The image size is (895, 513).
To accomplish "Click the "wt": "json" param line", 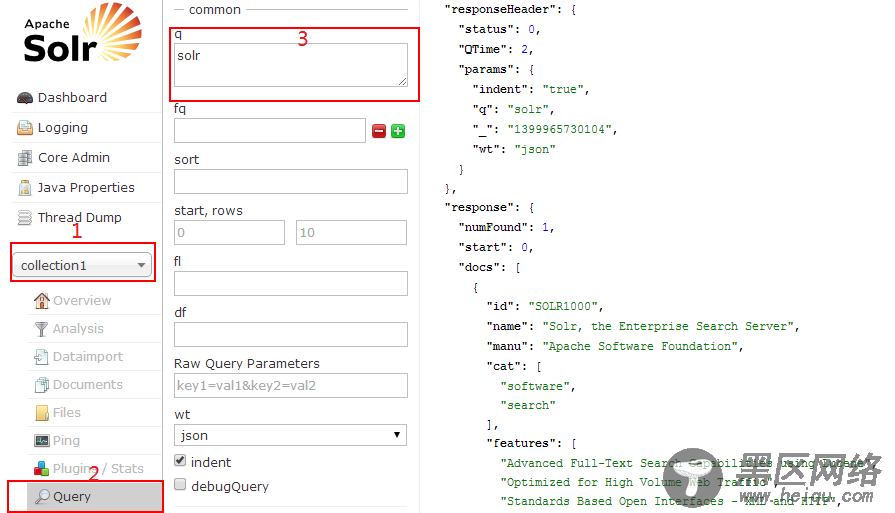I will point(514,150).
